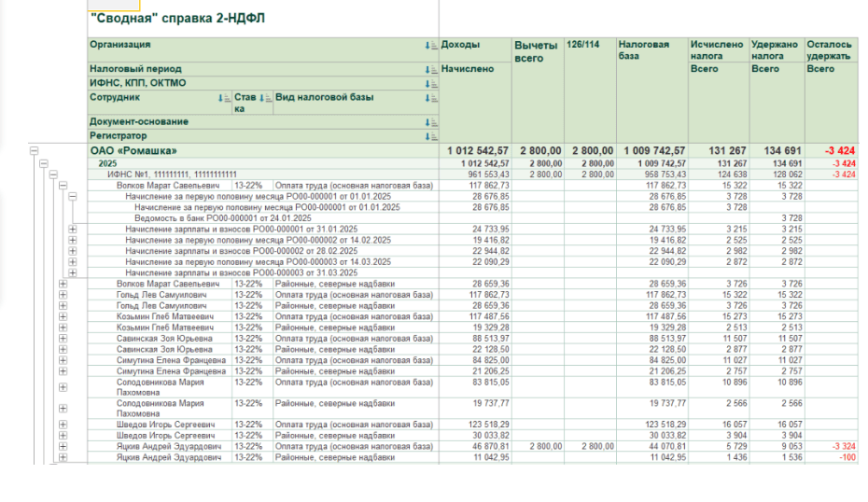The height and width of the screenshot is (502, 868).
Task: Click the Доходы column header
Action: (460, 45)
